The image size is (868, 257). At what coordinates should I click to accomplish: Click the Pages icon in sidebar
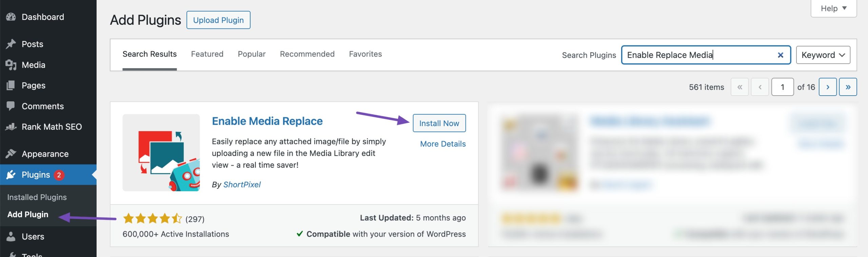[11, 85]
